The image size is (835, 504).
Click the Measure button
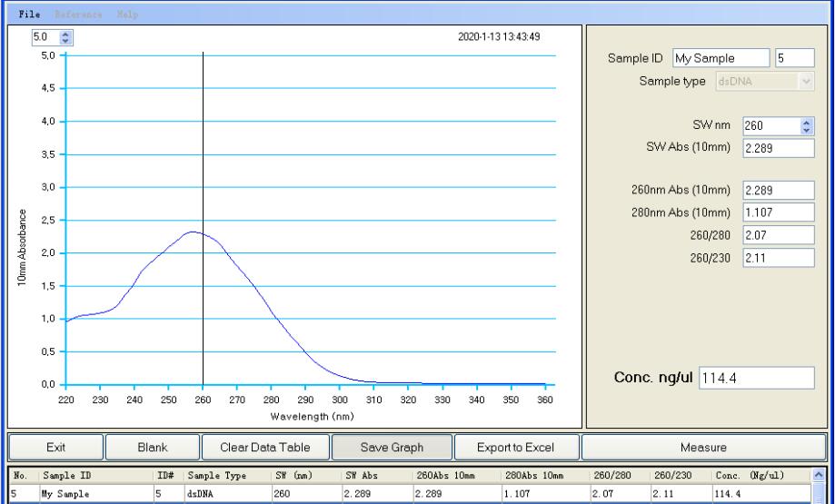point(703,447)
